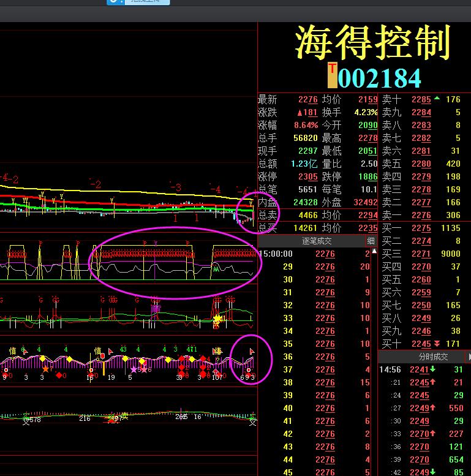
Task: Click the stock name 海得控制
Action: tap(372, 42)
